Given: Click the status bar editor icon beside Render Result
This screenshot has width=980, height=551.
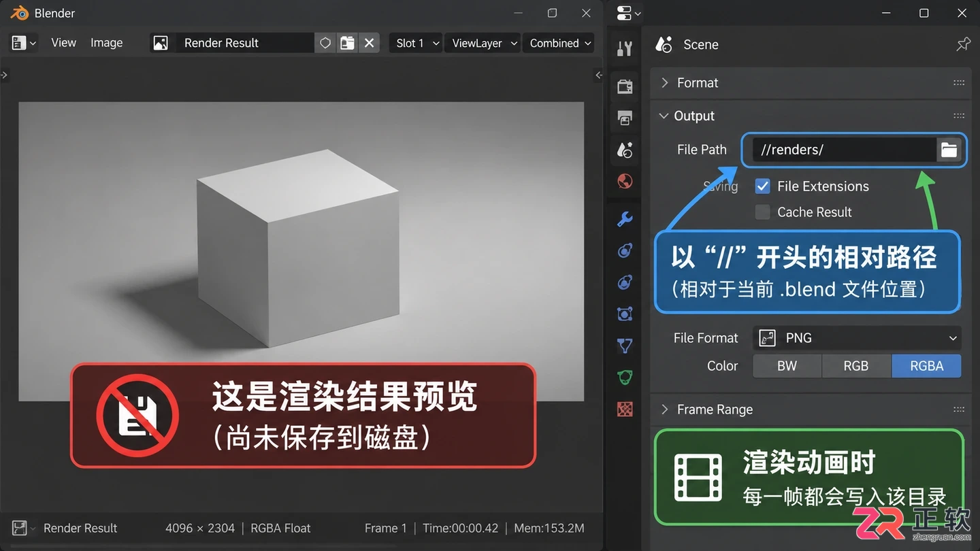Looking at the screenshot, I should pos(20,528).
